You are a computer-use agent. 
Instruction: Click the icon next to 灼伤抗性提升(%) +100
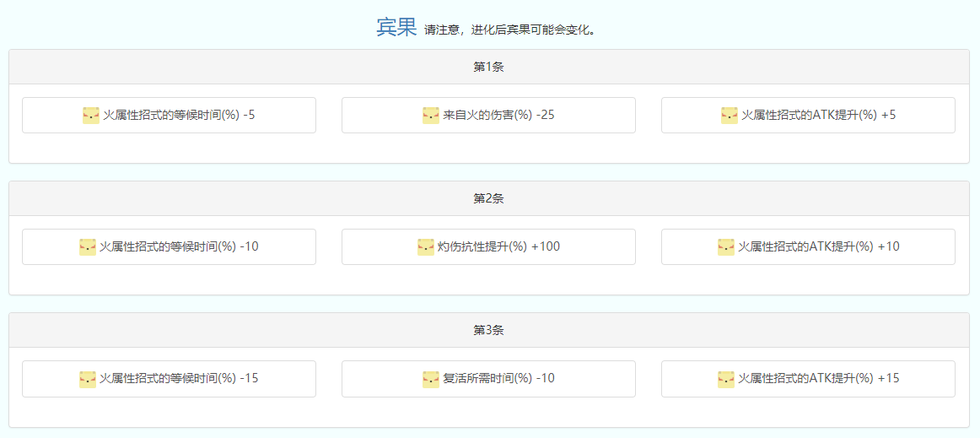click(x=426, y=247)
